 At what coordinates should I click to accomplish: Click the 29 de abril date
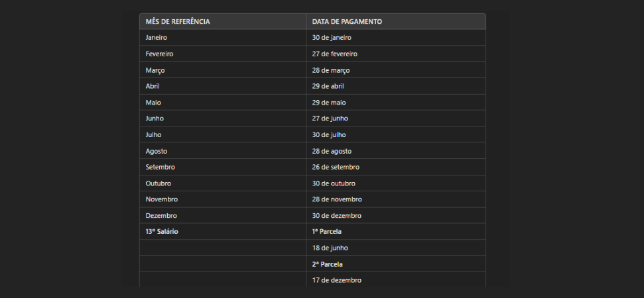pos(328,86)
